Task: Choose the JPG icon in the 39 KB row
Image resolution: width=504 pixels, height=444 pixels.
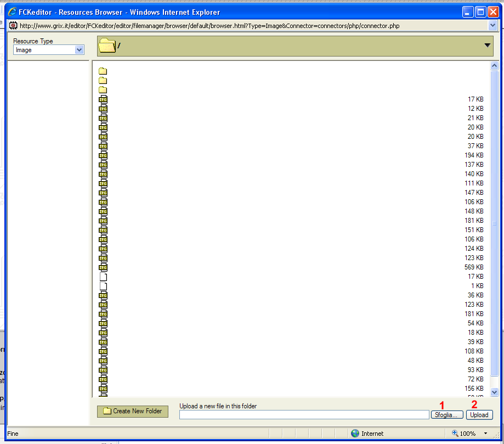Action: pos(103,342)
